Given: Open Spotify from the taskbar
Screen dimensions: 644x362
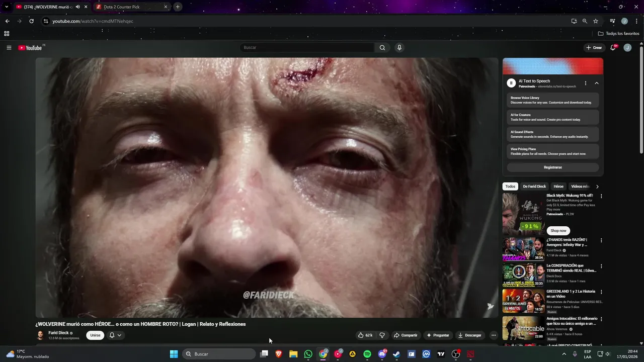Looking at the screenshot, I should pyautogui.click(x=367, y=354).
